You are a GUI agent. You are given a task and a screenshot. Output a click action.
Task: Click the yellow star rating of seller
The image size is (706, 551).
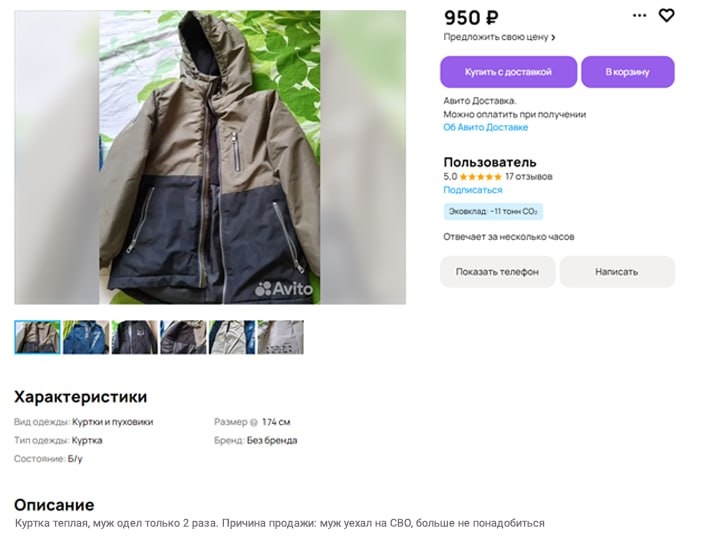point(481,177)
